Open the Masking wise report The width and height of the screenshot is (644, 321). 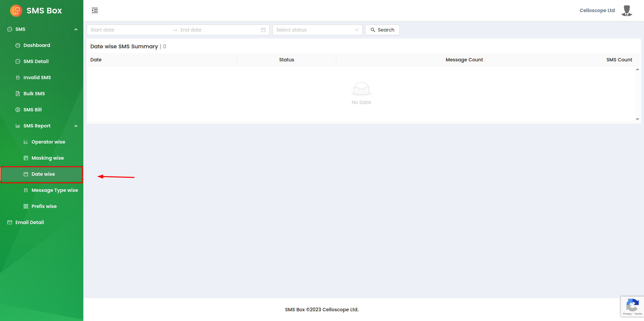pyautogui.click(x=47, y=158)
